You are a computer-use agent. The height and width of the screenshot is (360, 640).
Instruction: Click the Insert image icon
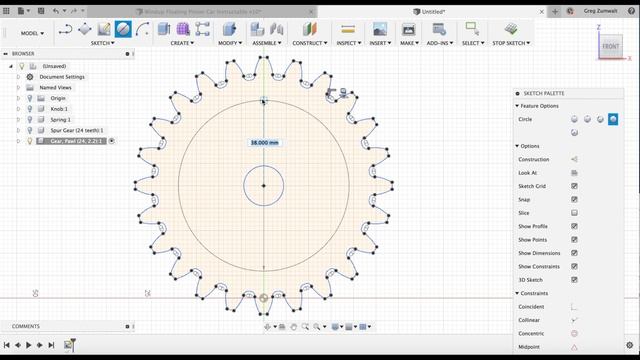pyautogui.click(x=380, y=29)
